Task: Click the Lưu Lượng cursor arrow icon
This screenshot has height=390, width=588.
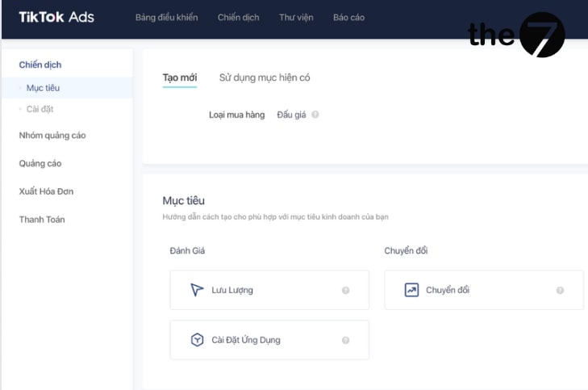Action: pos(197,290)
